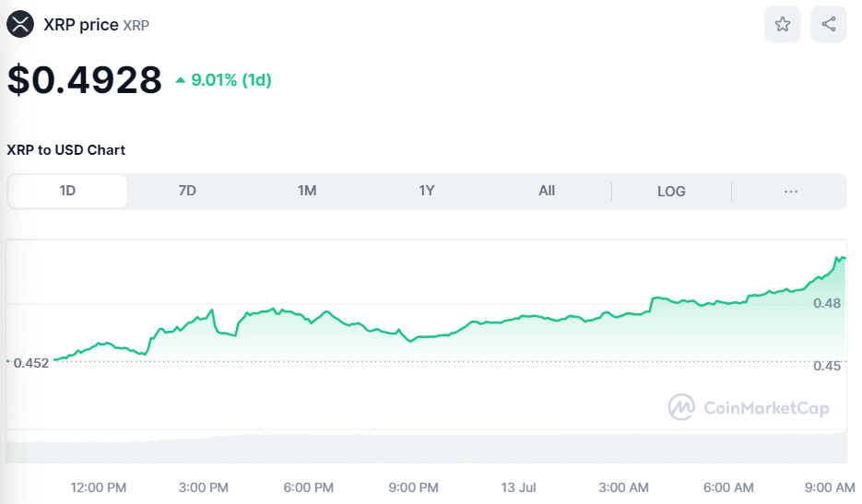Click the 0.45 y-axis label
Screen dimensions: 862x504
click(827, 366)
